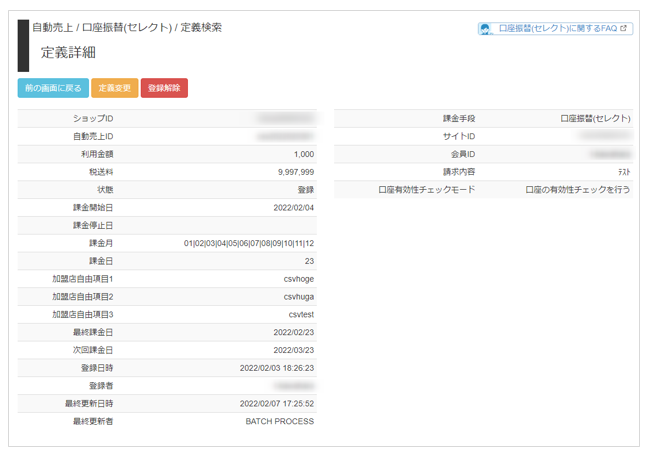The image size is (654, 463).
Task: Click the 課金月 month list value
Action: pyautogui.click(x=249, y=243)
